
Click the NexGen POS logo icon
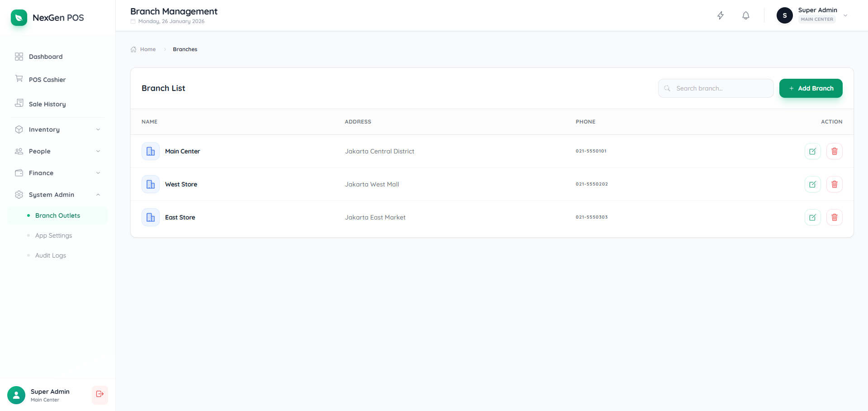(19, 18)
